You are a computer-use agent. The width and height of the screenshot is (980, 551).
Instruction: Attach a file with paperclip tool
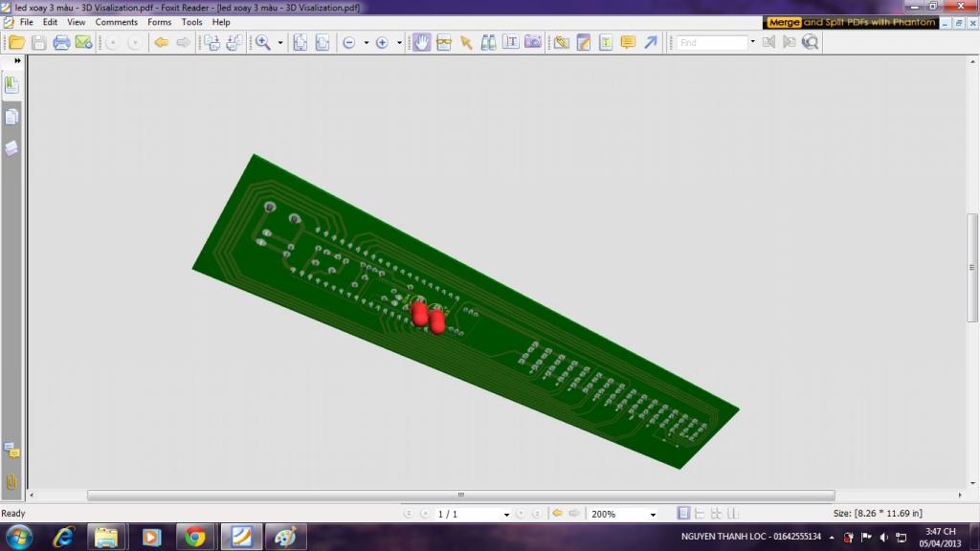pos(561,42)
